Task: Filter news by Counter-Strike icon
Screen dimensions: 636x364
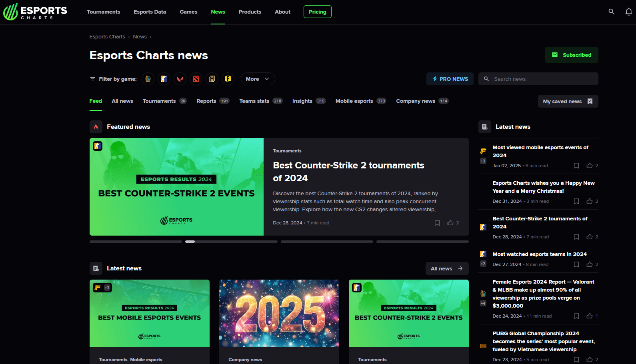Action: click(x=164, y=79)
